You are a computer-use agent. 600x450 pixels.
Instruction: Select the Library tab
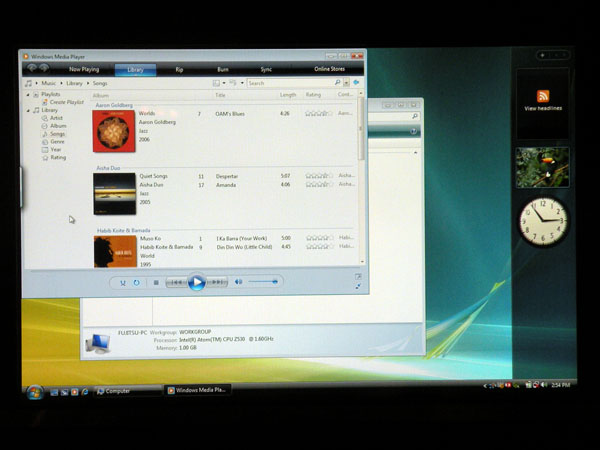[x=135, y=70]
